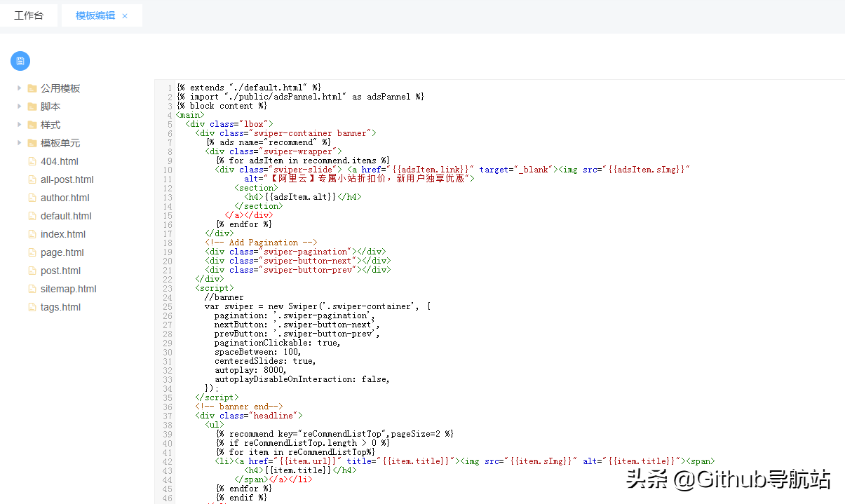
Task: Close the 模板编辑 tab
Action: (125, 16)
